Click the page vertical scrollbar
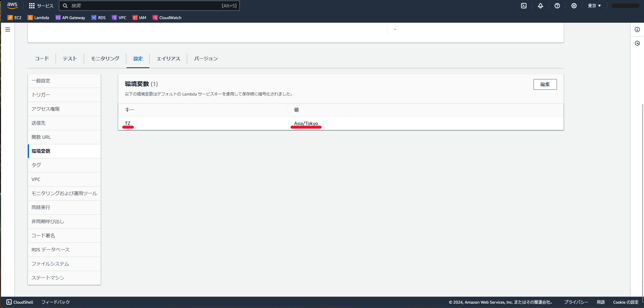 click(x=643, y=200)
